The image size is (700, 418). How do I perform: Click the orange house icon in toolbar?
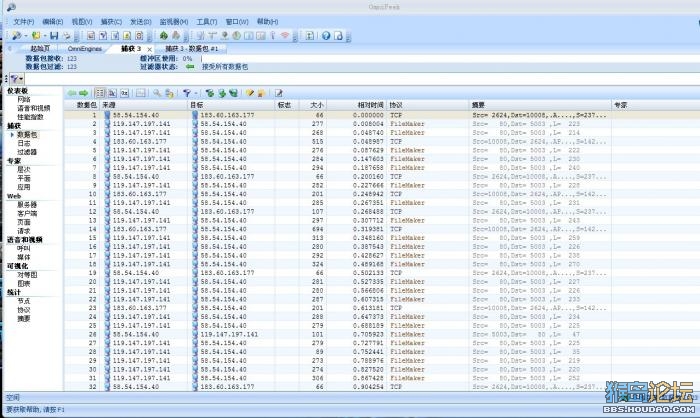coord(176,35)
